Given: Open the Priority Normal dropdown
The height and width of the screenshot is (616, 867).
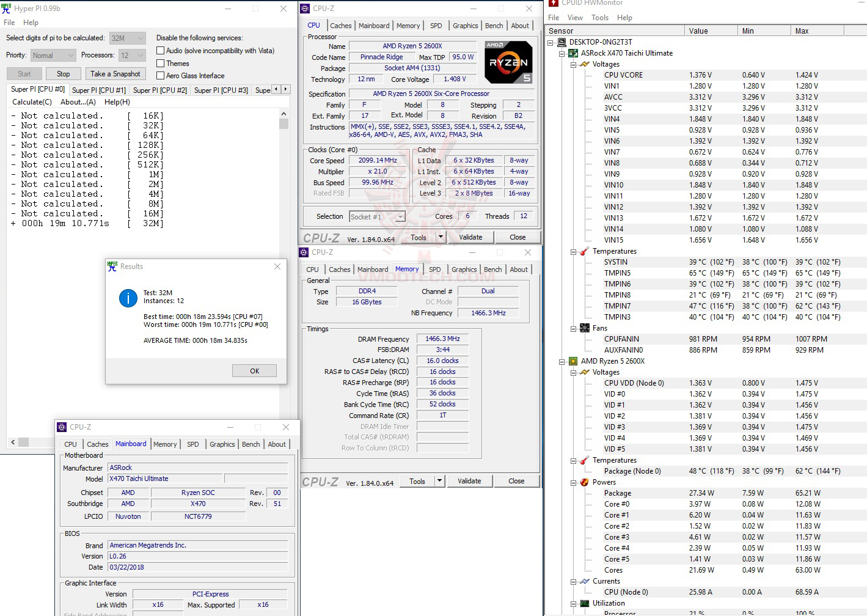Looking at the screenshot, I should 53,56.
